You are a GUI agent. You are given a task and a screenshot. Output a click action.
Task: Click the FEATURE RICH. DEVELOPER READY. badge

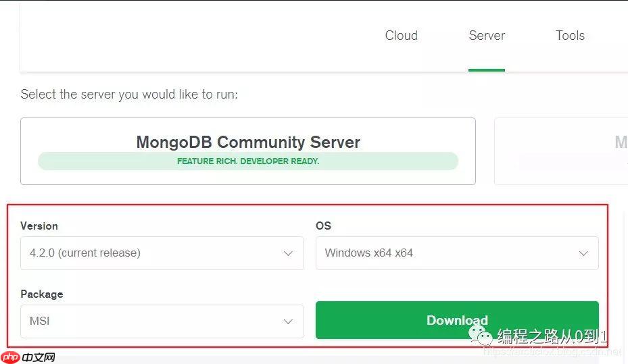[248, 161]
